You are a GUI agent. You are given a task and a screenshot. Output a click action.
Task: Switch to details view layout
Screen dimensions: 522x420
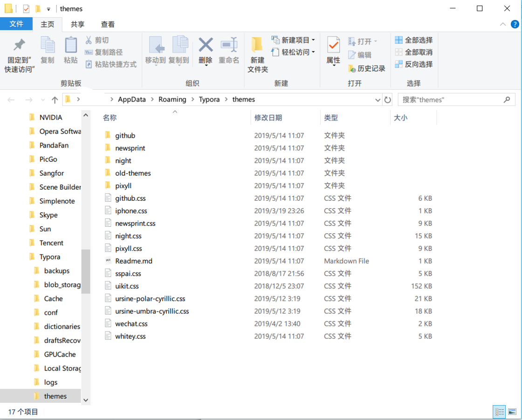[x=500, y=412]
